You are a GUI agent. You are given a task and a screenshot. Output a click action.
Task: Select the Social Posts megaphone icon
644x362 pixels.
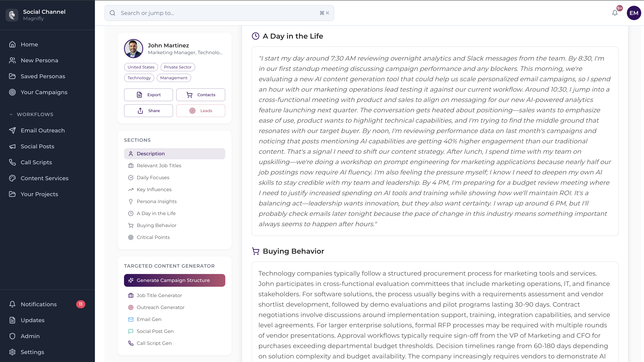pyautogui.click(x=13, y=146)
